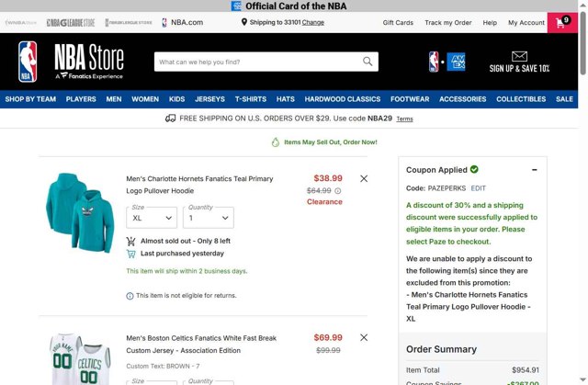Click the Order Summary heading

[441, 349]
